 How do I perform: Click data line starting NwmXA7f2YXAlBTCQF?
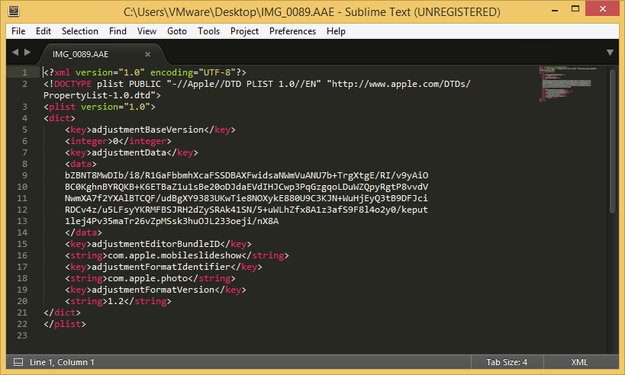click(x=246, y=198)
